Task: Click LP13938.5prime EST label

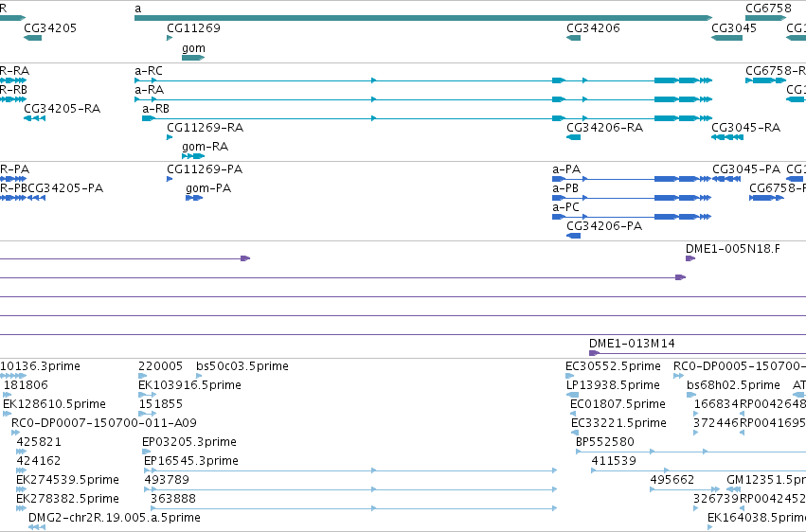Action: tap(613, 385)
